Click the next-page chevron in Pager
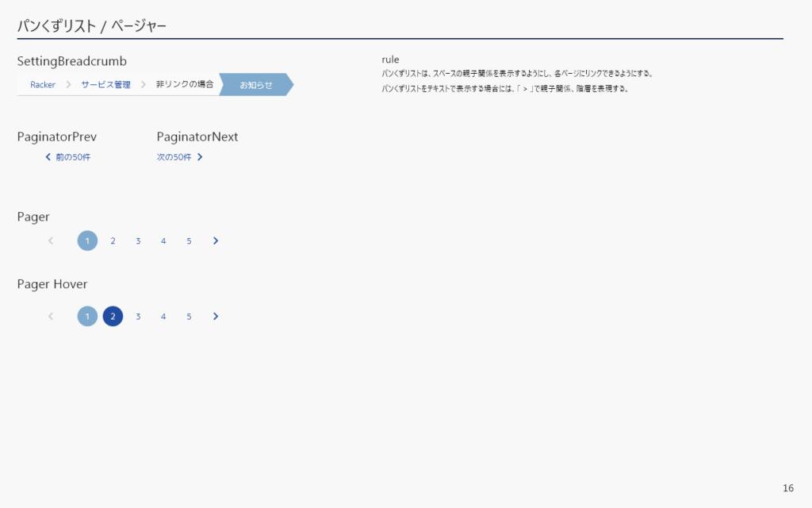Screen dimensions: 812x508 point(216,241)
